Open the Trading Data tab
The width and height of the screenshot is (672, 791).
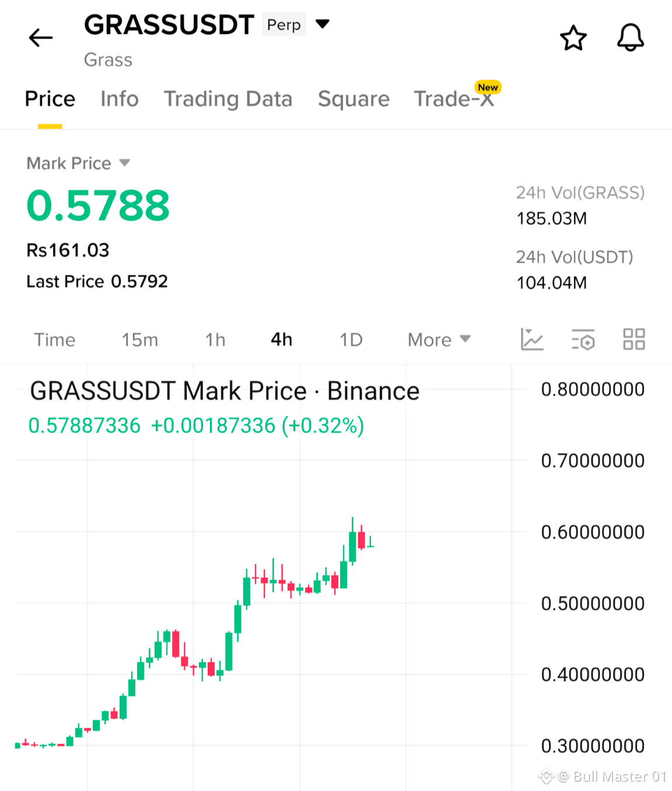pyautogui.click(x=228, y=99)
